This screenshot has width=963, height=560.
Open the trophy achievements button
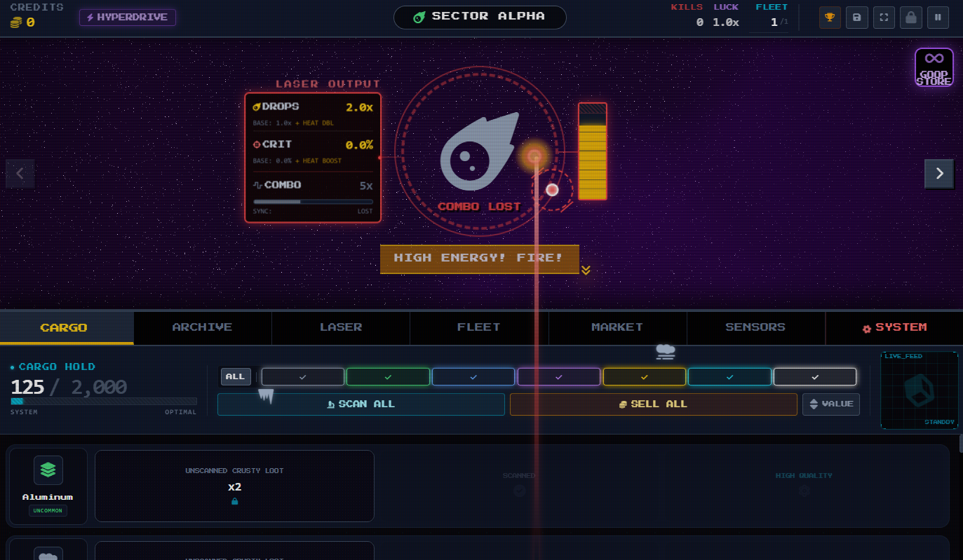point(830,18)
